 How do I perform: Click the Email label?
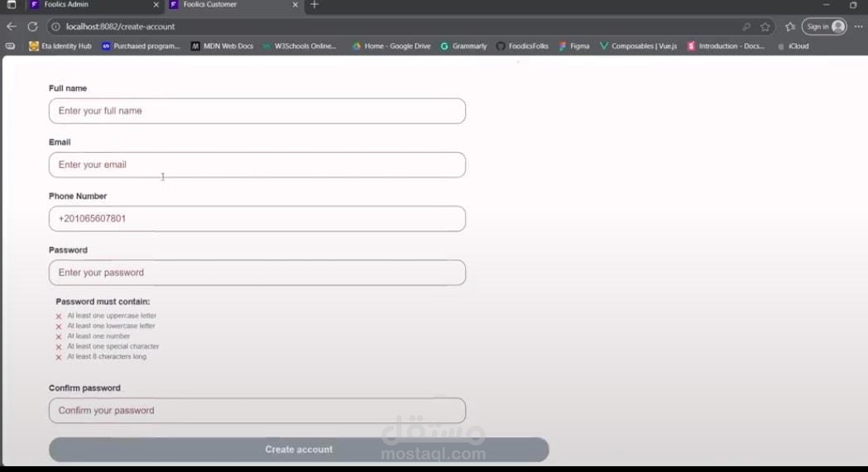60,142
